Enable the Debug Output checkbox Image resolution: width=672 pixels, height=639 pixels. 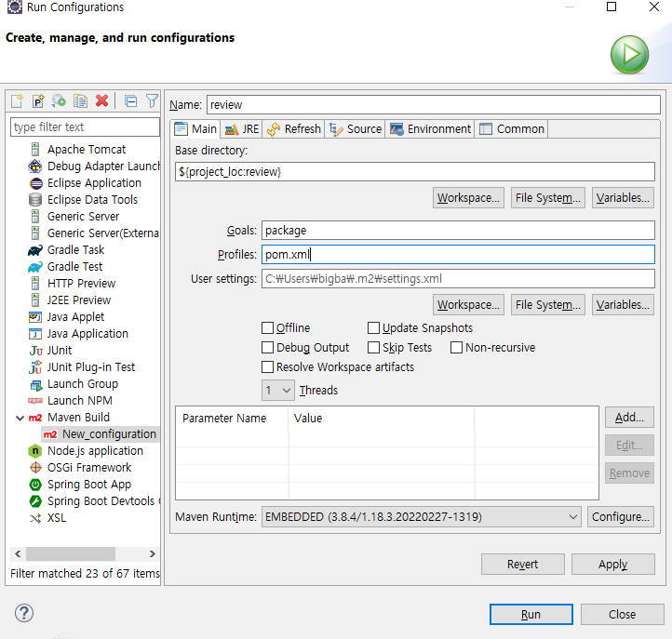(x=267, y=347)
